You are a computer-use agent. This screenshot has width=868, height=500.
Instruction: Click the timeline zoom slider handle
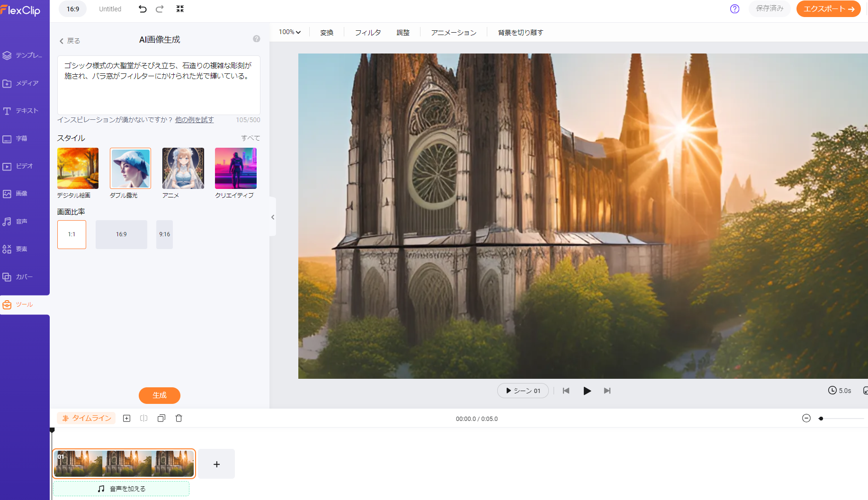[821, 419]
